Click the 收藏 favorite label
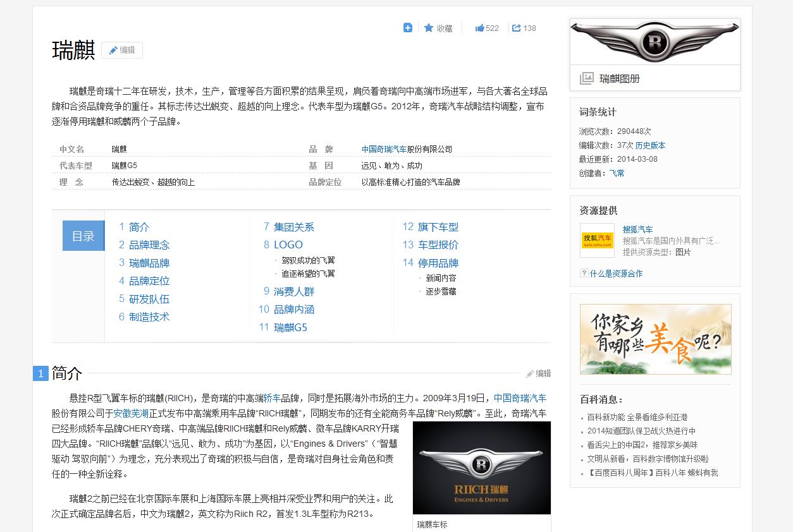Viewport: 793px width, 532px height. coord(445,28)
